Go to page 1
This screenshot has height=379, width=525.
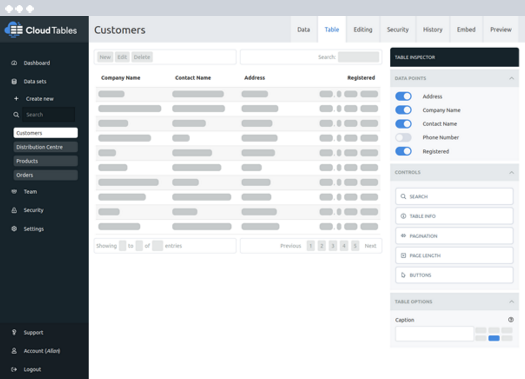pos(310,246)
